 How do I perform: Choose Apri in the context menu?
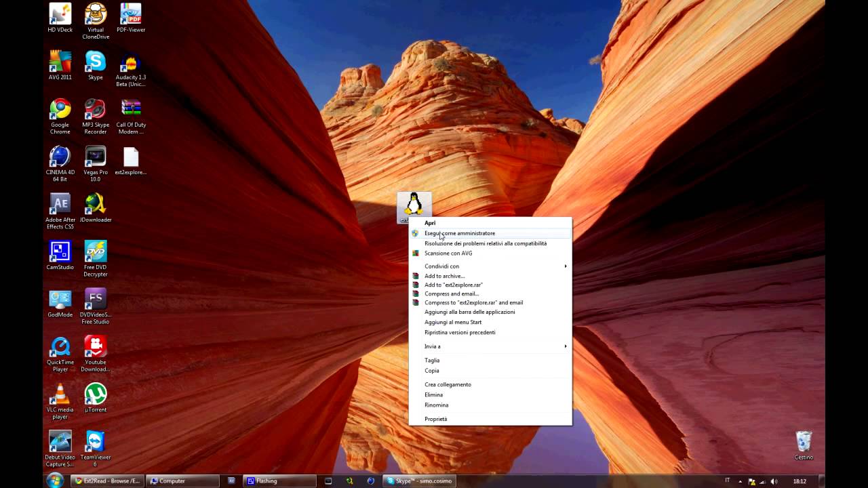490,223
